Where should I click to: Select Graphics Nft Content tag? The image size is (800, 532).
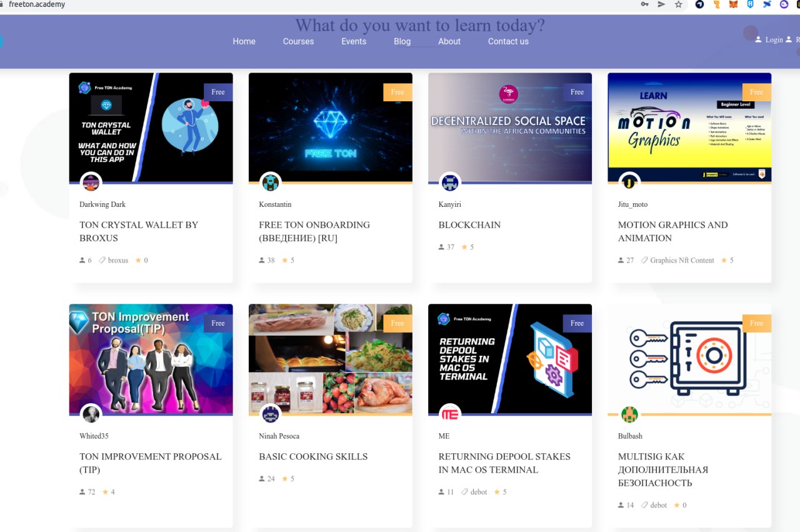coord(681,260)
